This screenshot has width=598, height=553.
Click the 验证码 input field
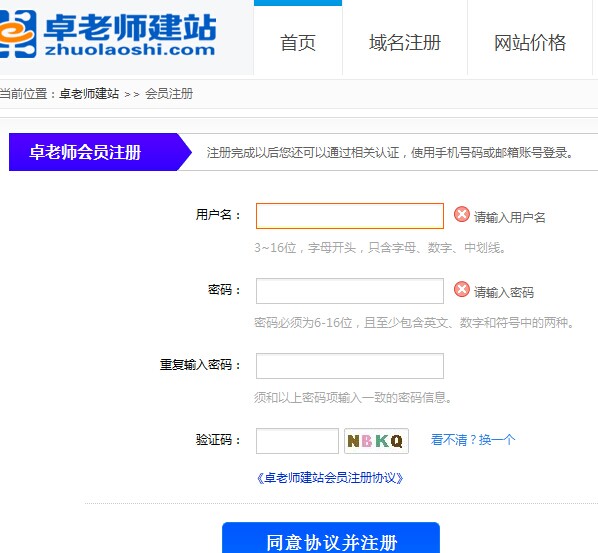coord(297,441)
